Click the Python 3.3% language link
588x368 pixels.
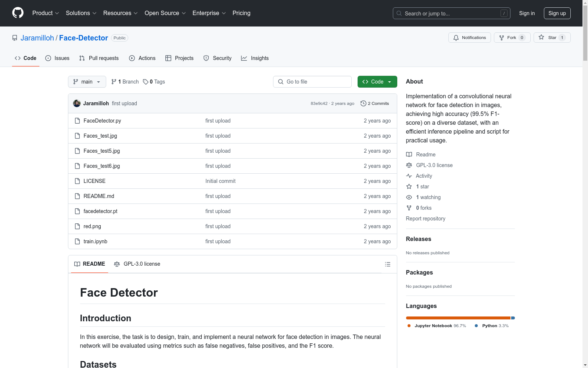point(492,326)
